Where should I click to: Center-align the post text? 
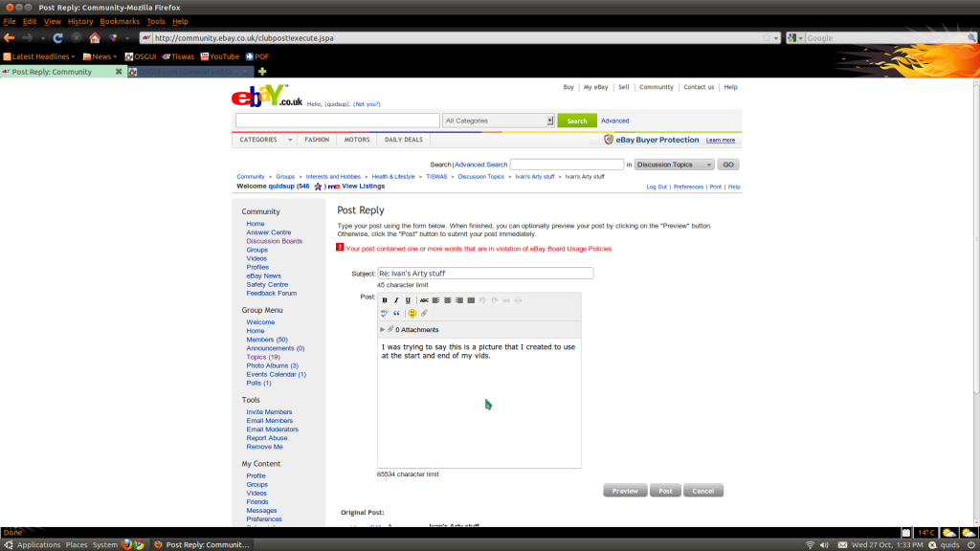[448, 300]
